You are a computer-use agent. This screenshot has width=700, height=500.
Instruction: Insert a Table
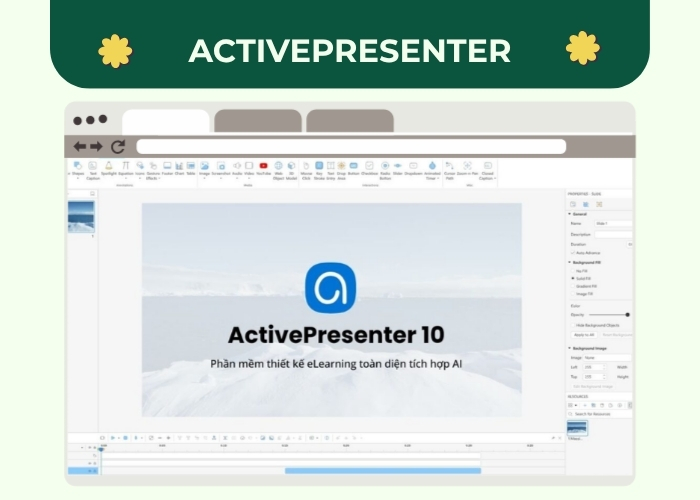pos(191,169)
